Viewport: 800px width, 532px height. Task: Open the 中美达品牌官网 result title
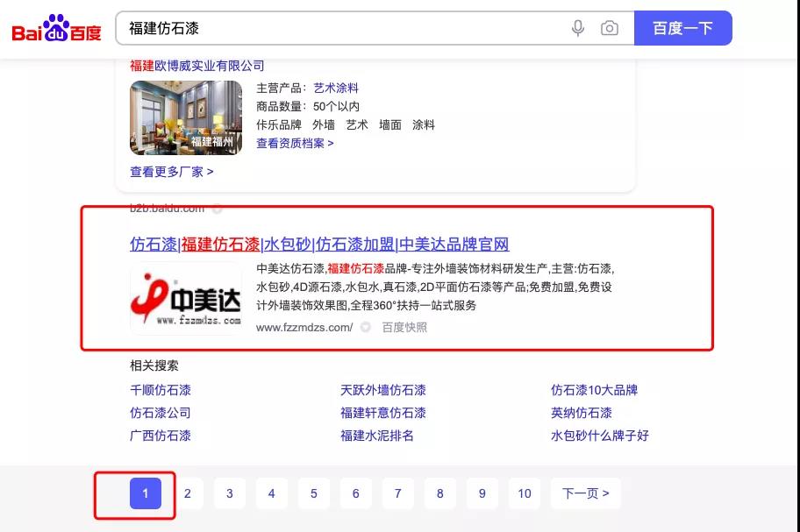(x=319, y=244)
